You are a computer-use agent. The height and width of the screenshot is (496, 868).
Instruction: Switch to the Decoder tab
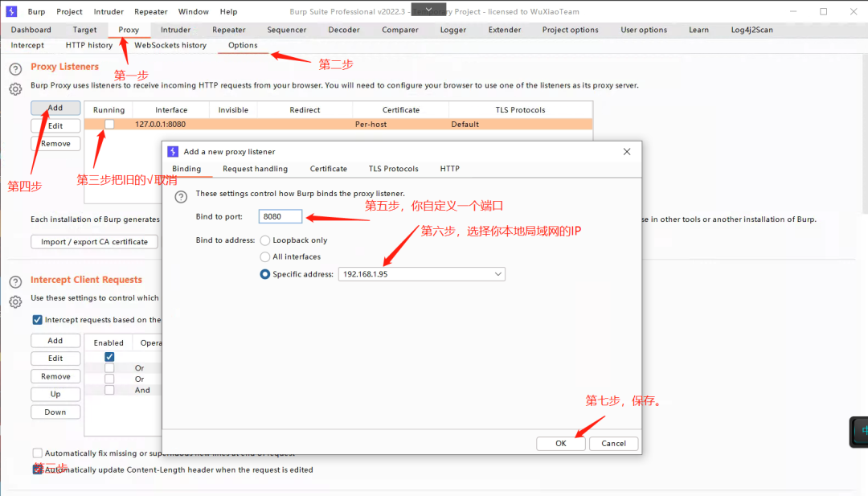pos(344,30)
